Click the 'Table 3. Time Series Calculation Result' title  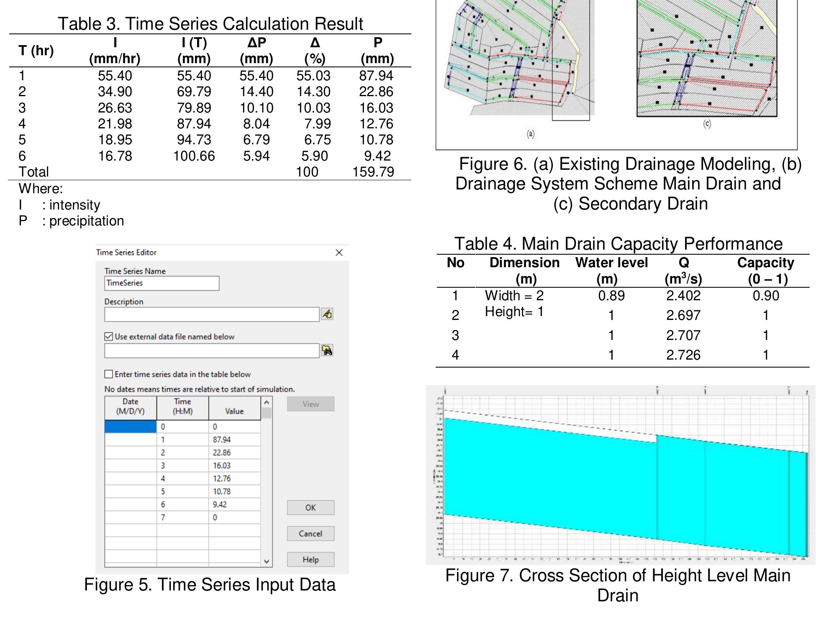pos(210,24)
